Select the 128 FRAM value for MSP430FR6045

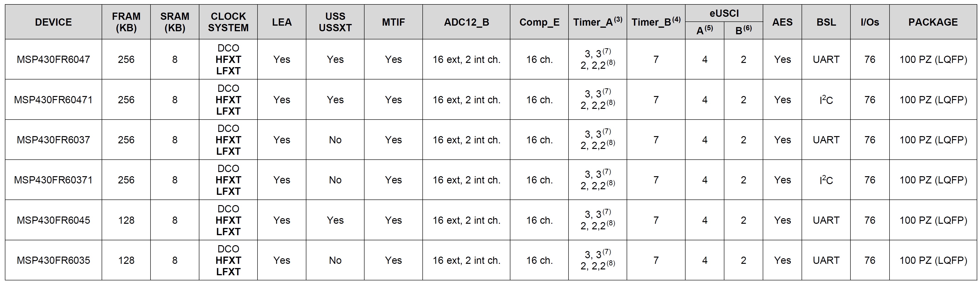coord(126,220)
